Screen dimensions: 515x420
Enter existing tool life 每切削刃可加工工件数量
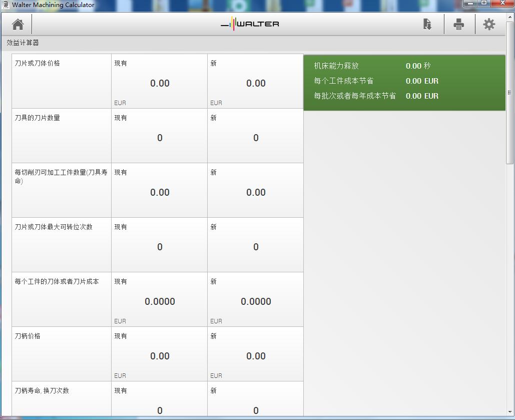[160, 192]
